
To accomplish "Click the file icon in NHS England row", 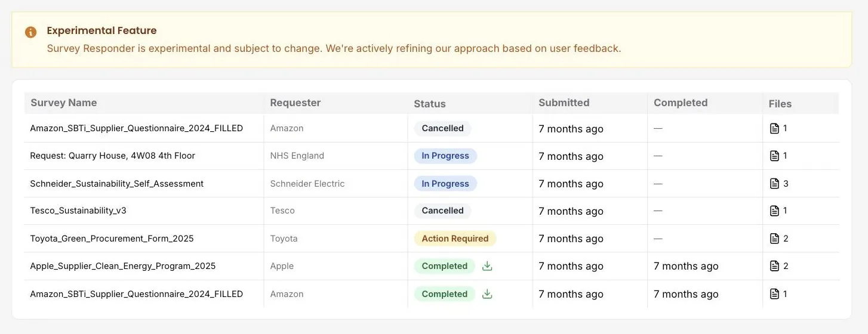I will [774, 156].
